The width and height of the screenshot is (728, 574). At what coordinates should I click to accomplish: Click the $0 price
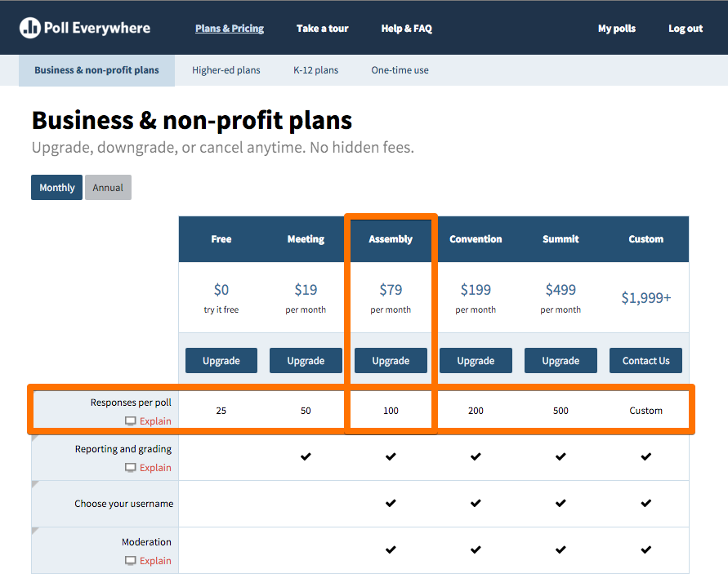click(x=221, y=290)
